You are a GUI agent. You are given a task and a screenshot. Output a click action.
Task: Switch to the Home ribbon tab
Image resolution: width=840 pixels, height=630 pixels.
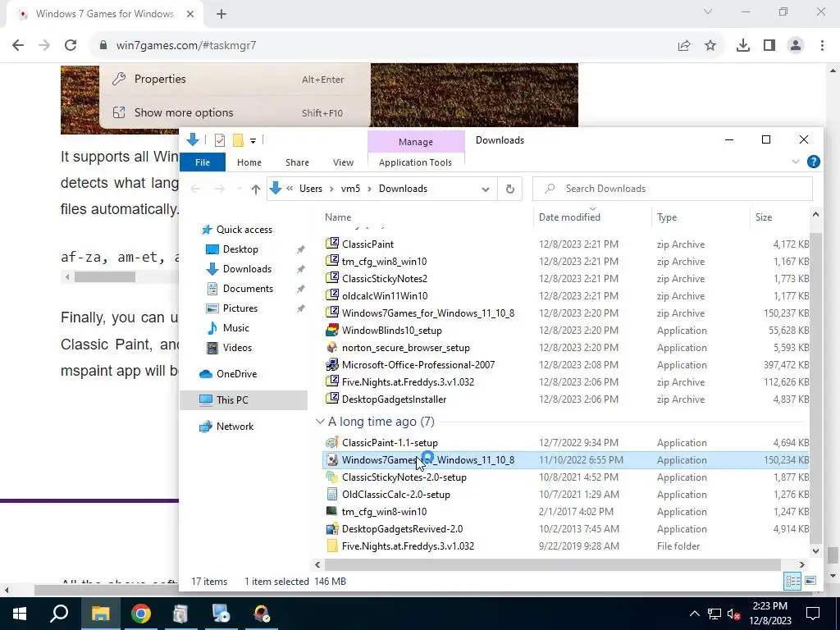pyautogui.click(x=249, y=162)
